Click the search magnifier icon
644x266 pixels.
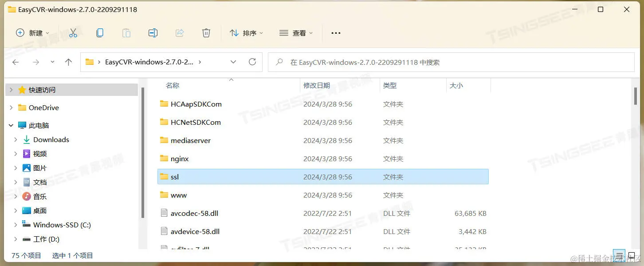coord(279,62)
